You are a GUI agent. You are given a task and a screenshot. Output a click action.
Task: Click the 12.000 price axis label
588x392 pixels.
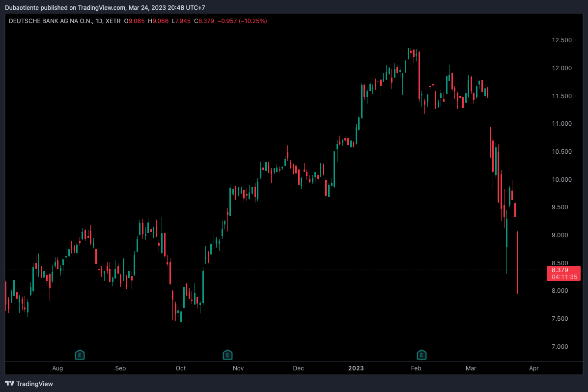click(x=562, y=68)
